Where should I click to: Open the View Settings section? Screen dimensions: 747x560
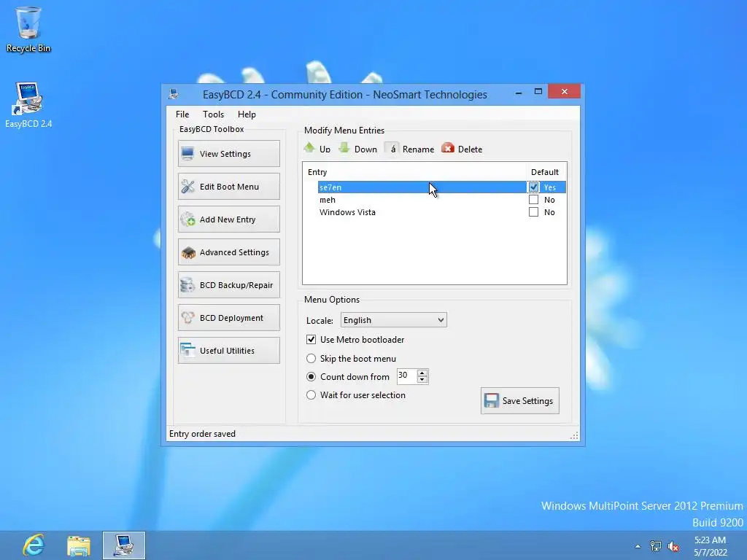click(x=228, y=153)
